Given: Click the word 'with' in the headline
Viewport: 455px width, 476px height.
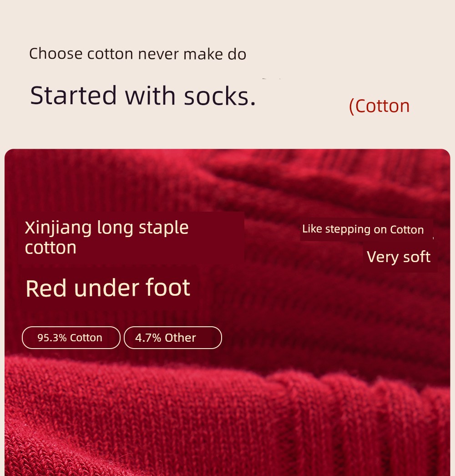Looking at the screenshot, I should (150, 95).
